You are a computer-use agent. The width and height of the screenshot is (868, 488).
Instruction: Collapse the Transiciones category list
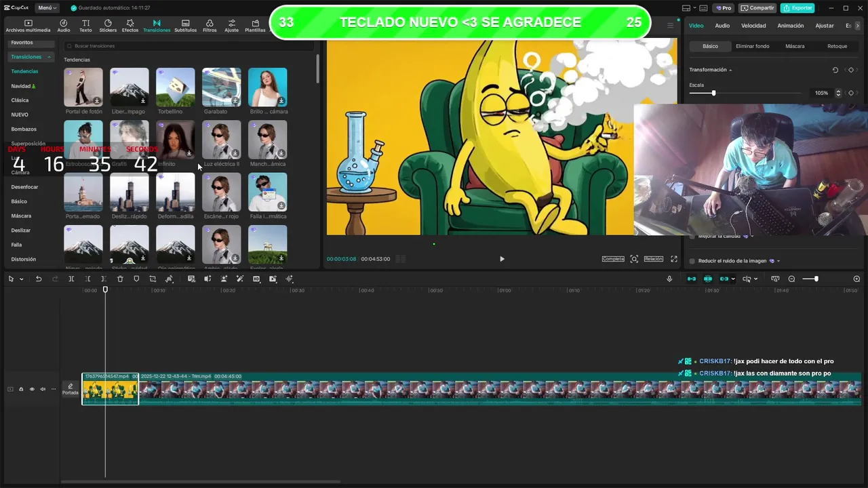point(48,57)
